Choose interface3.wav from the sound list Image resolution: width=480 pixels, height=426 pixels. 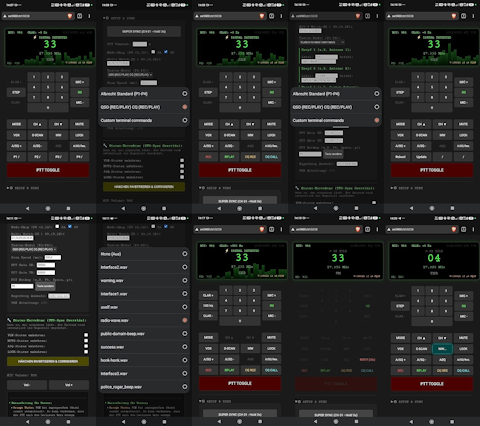coord(144,373)
